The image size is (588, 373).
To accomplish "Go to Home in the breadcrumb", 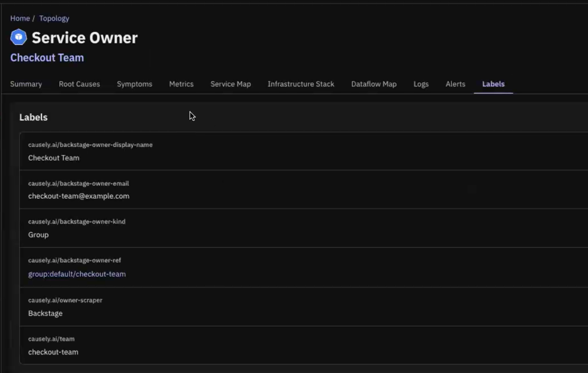I will point(20,18).
